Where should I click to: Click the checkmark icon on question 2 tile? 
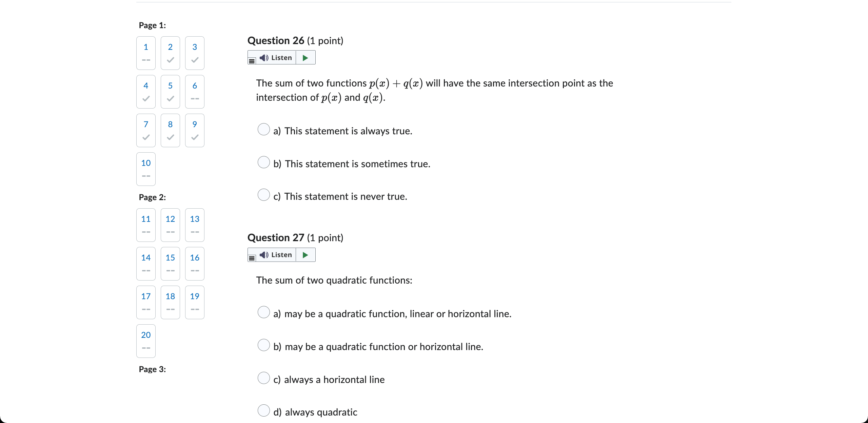click(170, 60)
